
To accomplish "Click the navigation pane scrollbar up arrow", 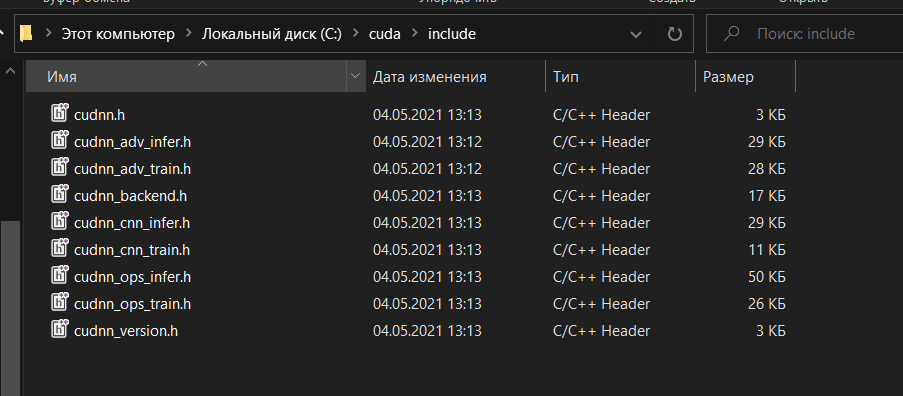I will [10, 72].
